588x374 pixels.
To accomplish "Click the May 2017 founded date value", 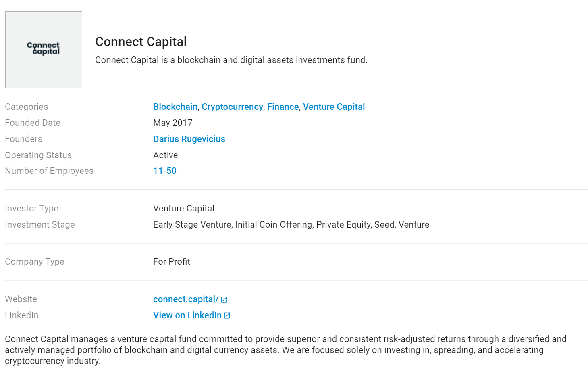I will point(173,123).
